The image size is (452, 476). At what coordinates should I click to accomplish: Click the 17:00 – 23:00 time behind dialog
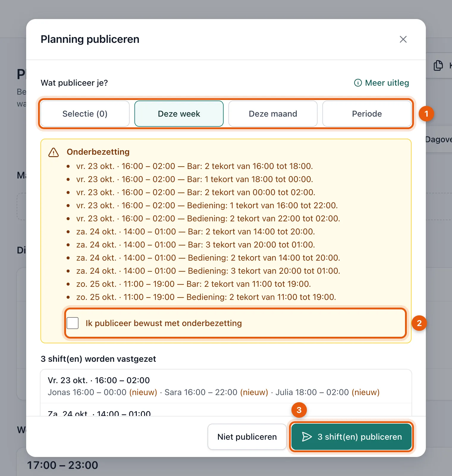pos(62,465)
